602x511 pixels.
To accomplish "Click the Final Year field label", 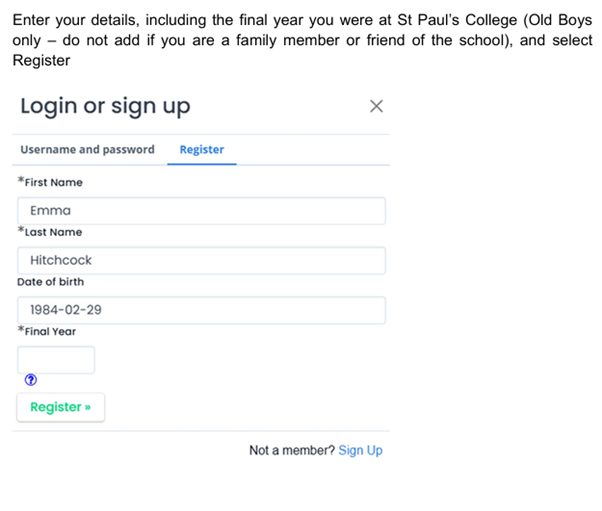I will click(50, 331).
